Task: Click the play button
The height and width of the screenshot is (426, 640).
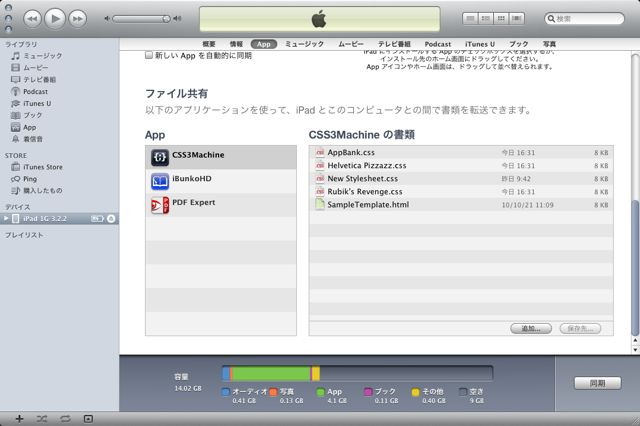Action: click(x=55, y=18)
